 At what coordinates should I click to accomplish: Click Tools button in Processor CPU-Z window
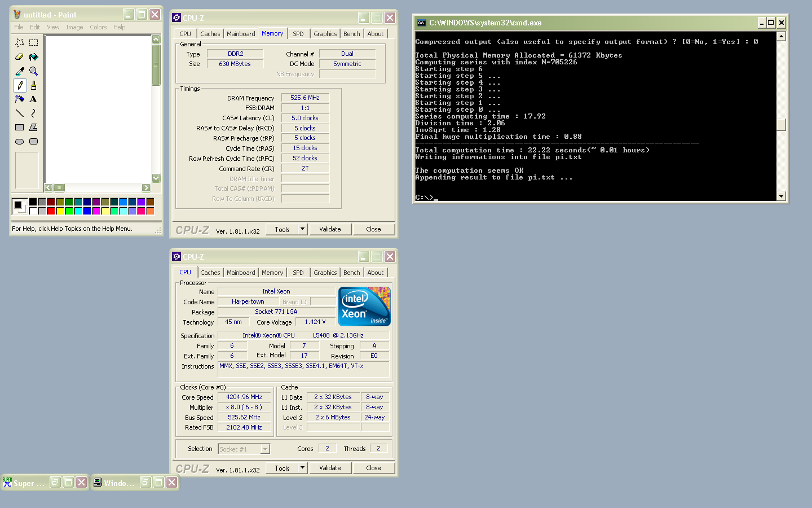click(x=282, y=468)
